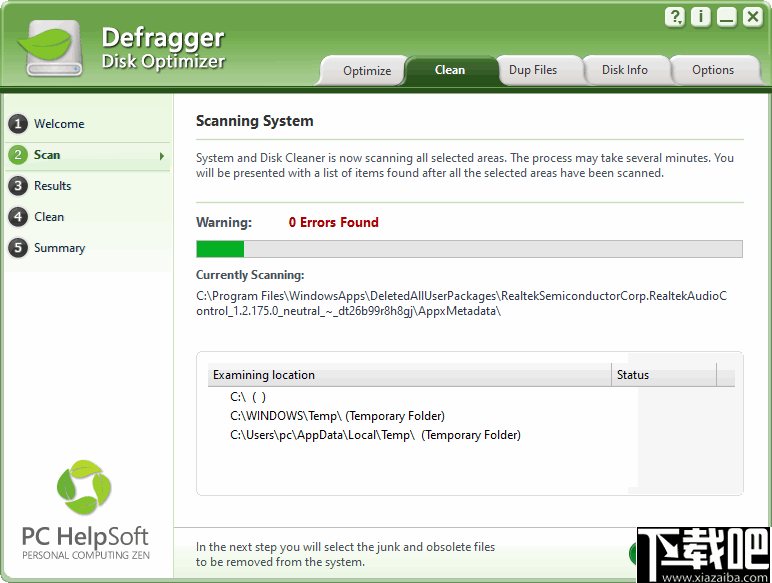The image size is (772, 583).
Task: Select the 'C:\ ( )' location row
Action: (x=248, y=397)
